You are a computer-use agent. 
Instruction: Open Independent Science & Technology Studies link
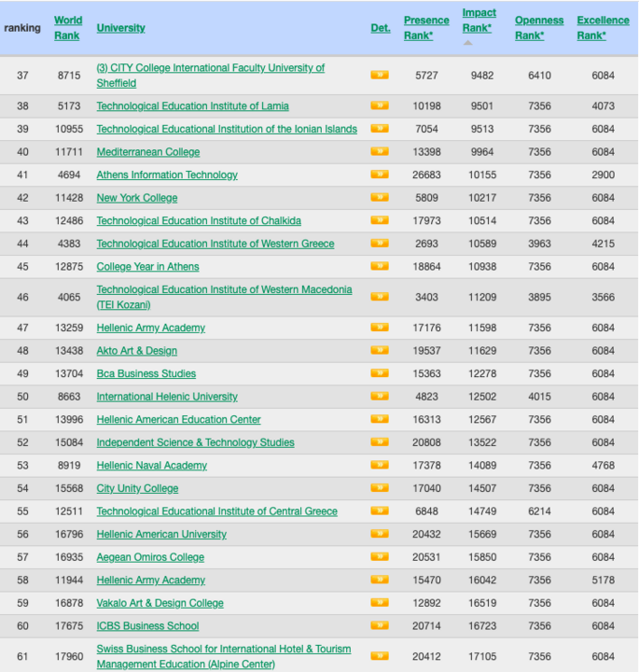195,442
